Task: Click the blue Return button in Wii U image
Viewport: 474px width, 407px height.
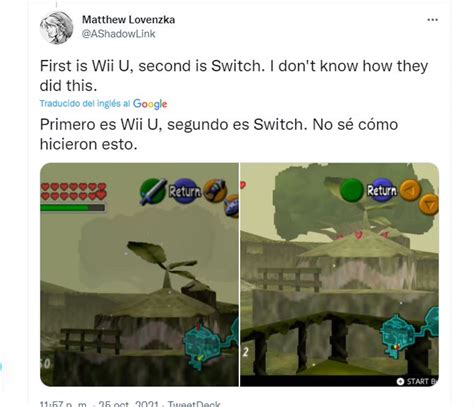Action: (184, 191)
